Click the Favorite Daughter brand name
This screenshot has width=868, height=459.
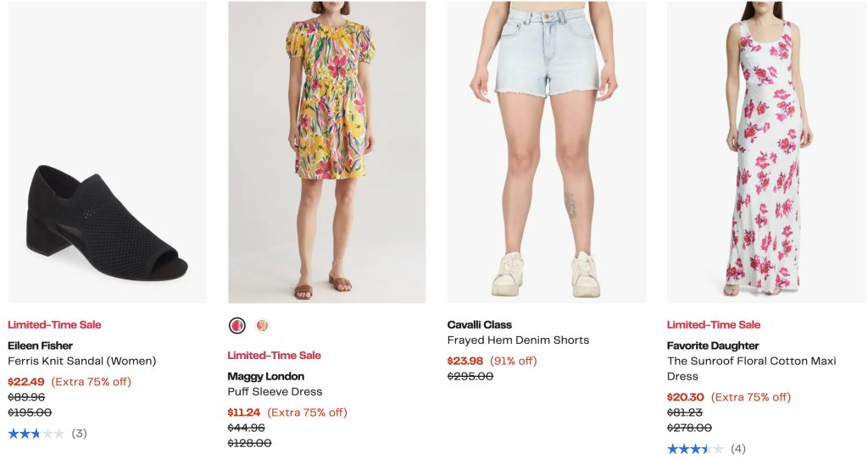point(713,346)
